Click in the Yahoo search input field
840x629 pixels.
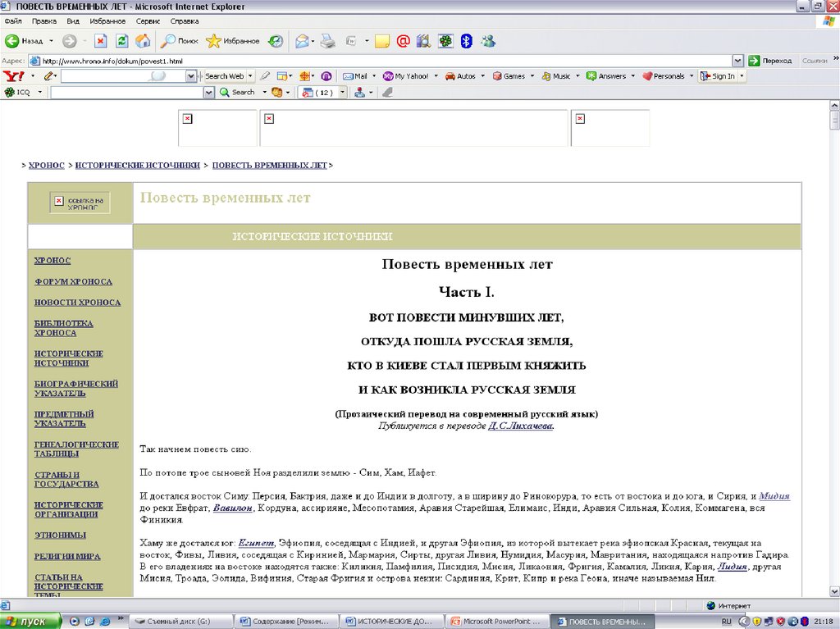click(x=122, y=76)
